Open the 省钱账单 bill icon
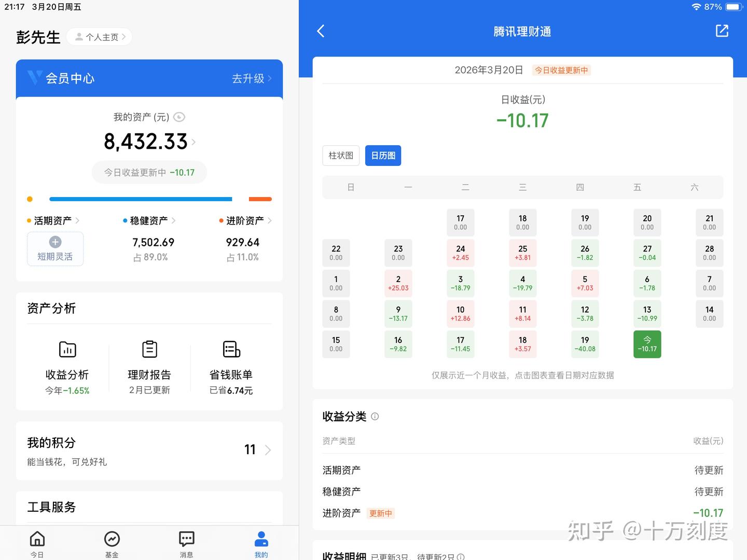The width and height of the screenshot is (747, 560). coord(231,349)
